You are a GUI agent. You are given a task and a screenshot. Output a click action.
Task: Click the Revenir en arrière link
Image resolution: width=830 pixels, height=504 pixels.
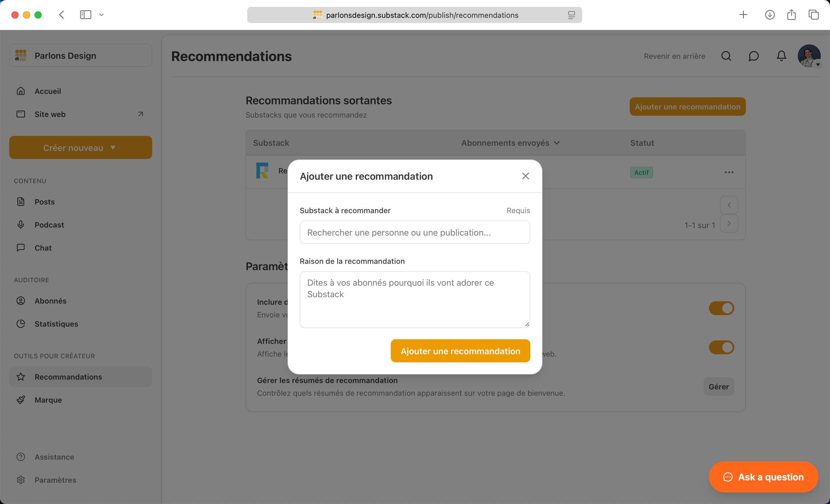click(x=674, y=56)
